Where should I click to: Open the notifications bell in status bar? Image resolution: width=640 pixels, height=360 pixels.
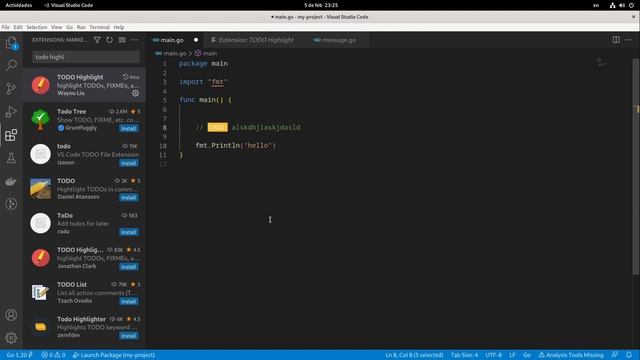coord(629,355)
